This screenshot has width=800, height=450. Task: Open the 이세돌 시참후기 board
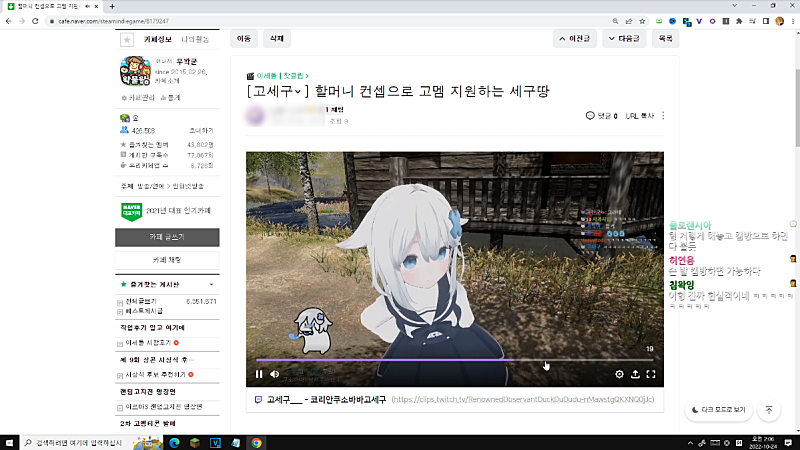(x=148, y=343)
